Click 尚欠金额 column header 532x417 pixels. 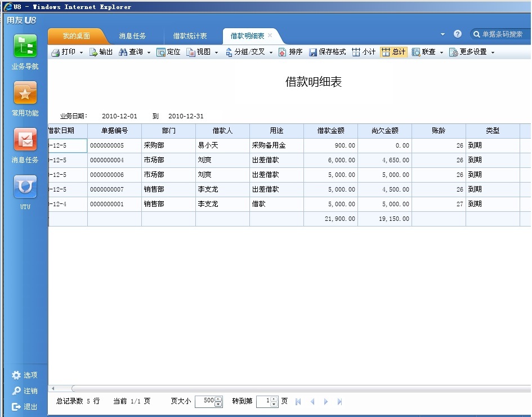385,131
